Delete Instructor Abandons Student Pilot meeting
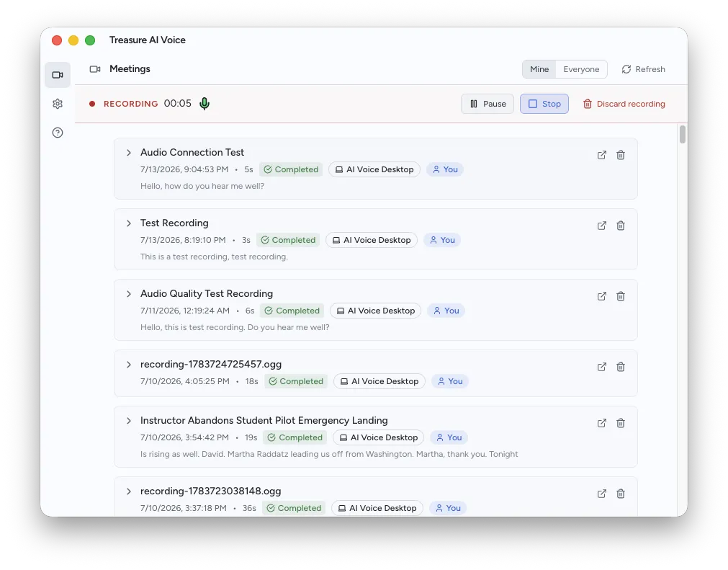 pyautogui.click(x=621, y=423)
